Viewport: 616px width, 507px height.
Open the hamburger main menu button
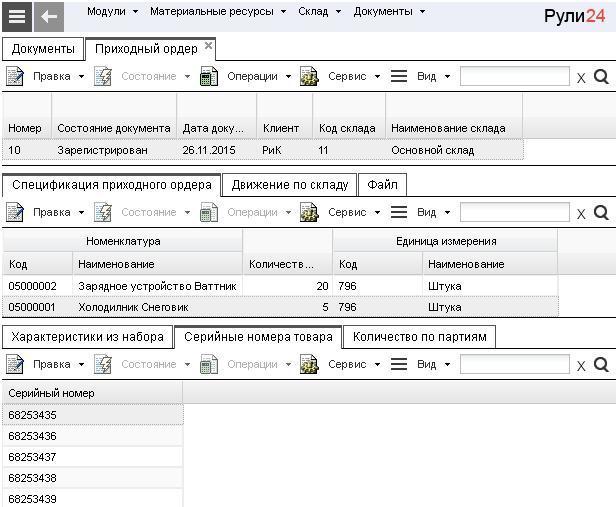click(x=17, y=16)
